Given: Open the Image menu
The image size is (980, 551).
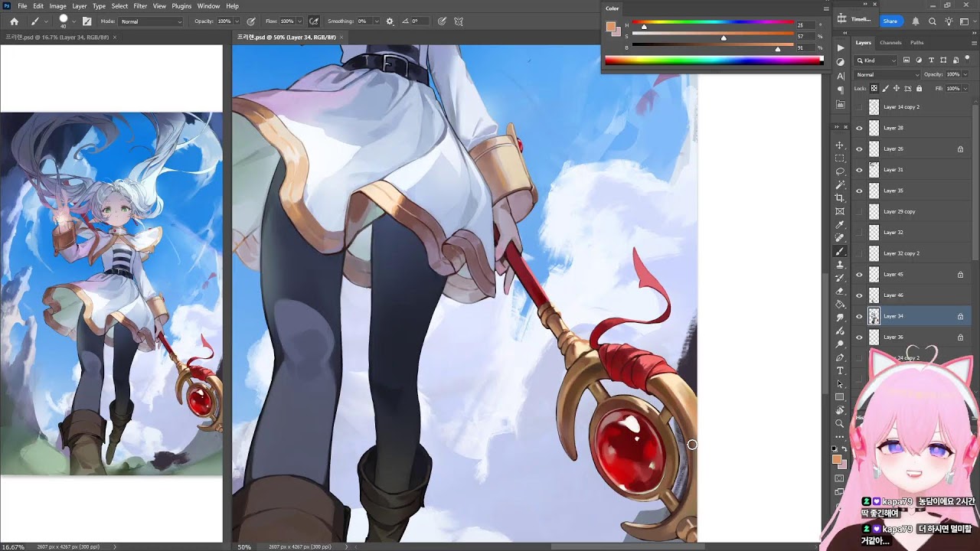Looking at the screenshot, I should [57, 6].
